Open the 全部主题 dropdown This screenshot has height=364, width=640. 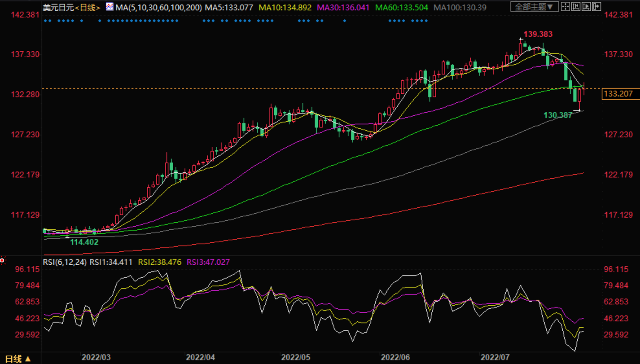coord(535,6)
